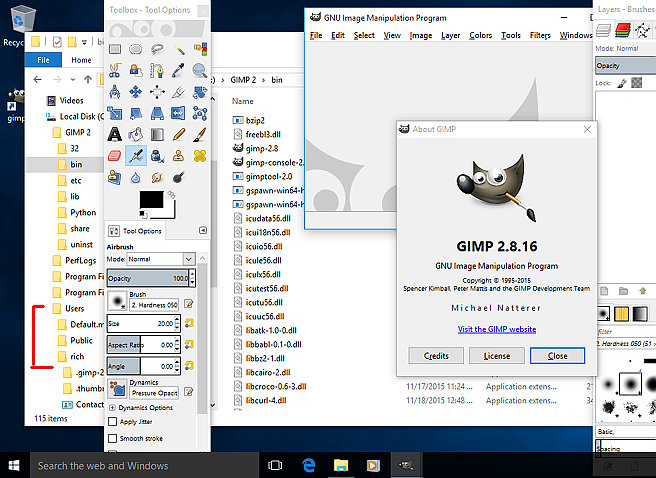The height and width of the screenshot is (478, 656).
Task: Click the Credits button
Action: (x=436, y=356)
